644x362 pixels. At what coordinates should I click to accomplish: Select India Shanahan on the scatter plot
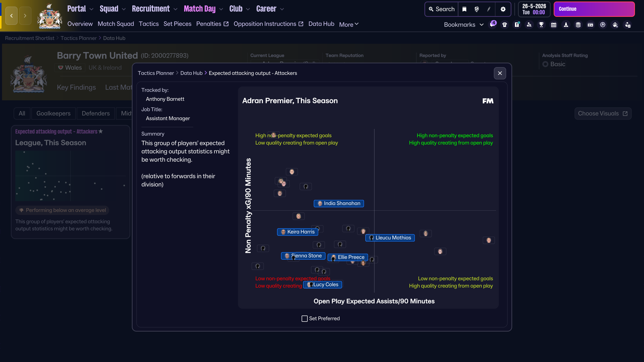[339, 203]
